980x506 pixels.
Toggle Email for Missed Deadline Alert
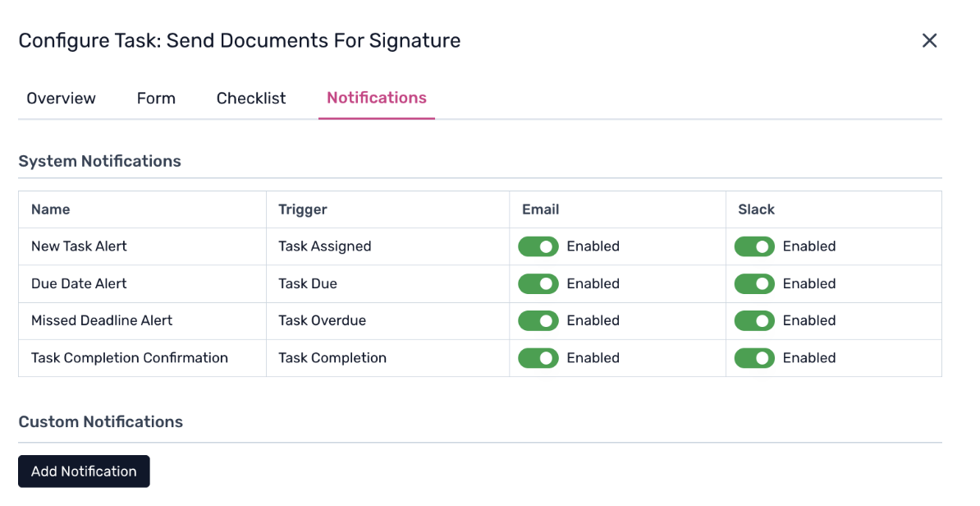tap(538, 320)
